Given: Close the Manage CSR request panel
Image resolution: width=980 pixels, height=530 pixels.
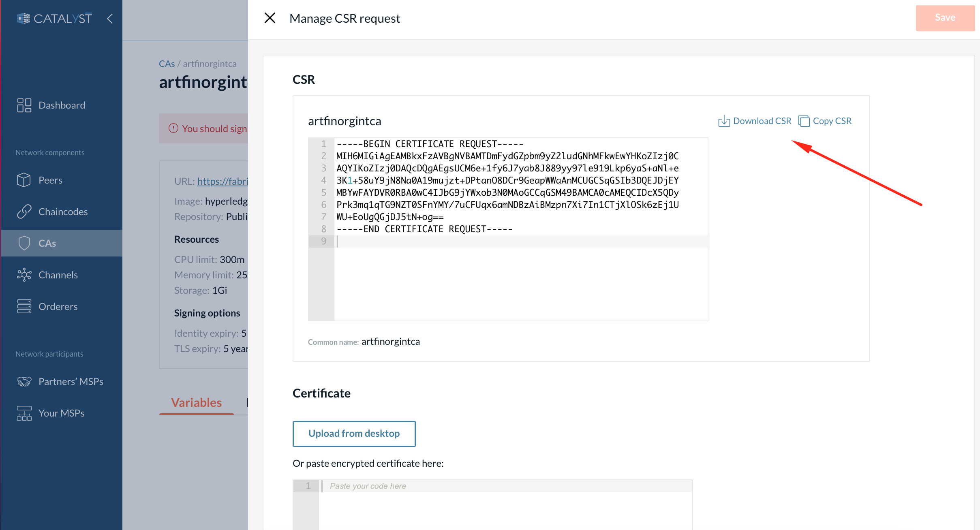Looking at the screenshot, I should pos(270,18).
